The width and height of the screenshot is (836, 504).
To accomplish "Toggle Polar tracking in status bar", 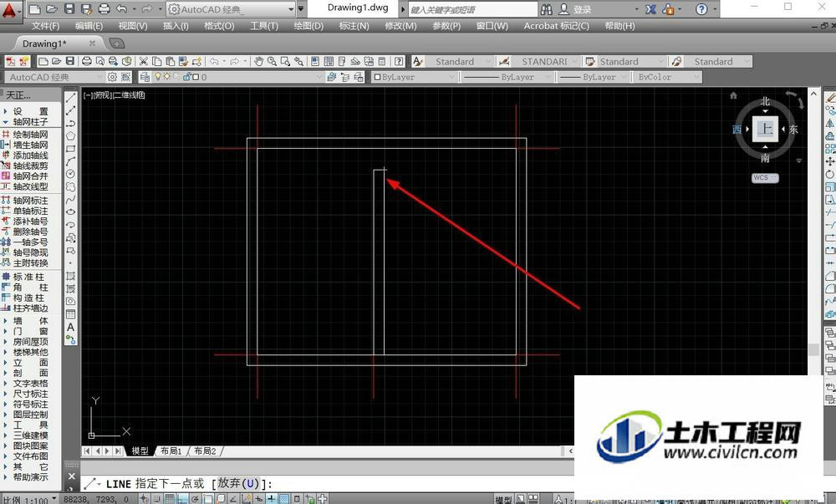I will (195, 499).
